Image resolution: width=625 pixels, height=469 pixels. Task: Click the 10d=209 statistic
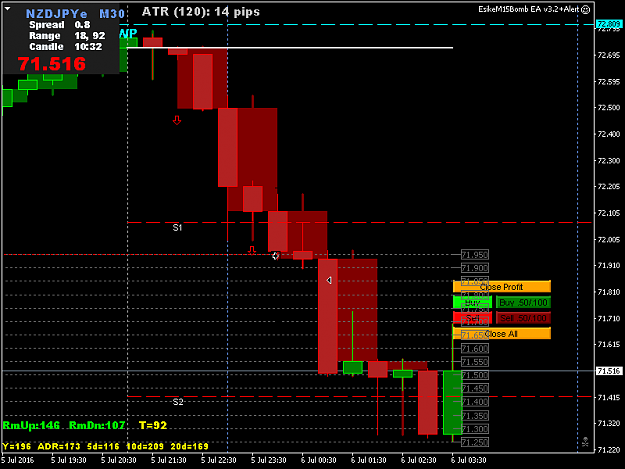point(145,446)
